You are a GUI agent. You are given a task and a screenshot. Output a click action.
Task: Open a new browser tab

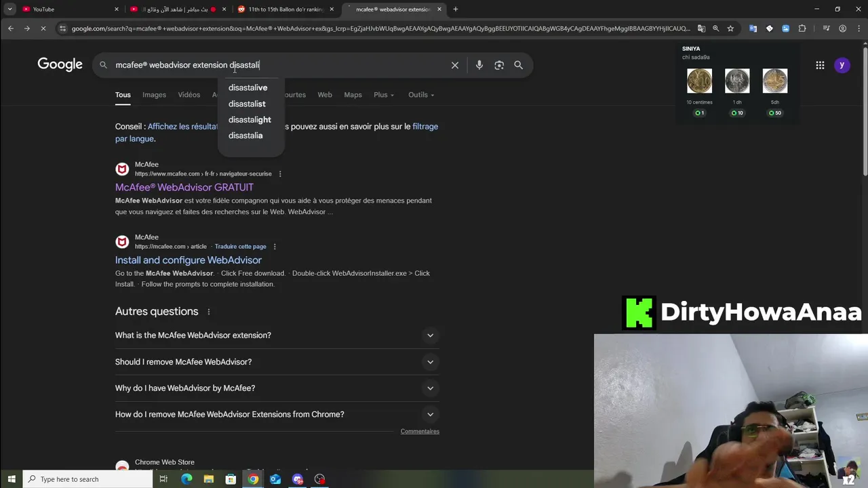(x=456, y=9)
